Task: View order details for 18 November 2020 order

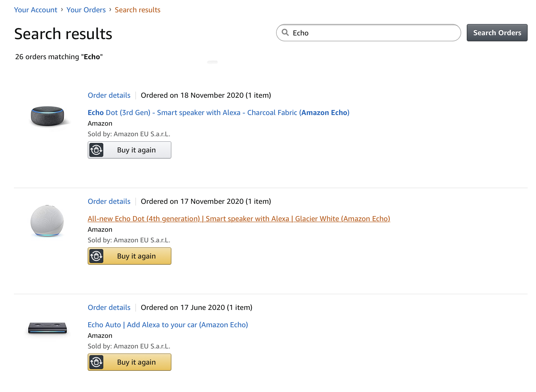Action: click(x=109, y=95)
